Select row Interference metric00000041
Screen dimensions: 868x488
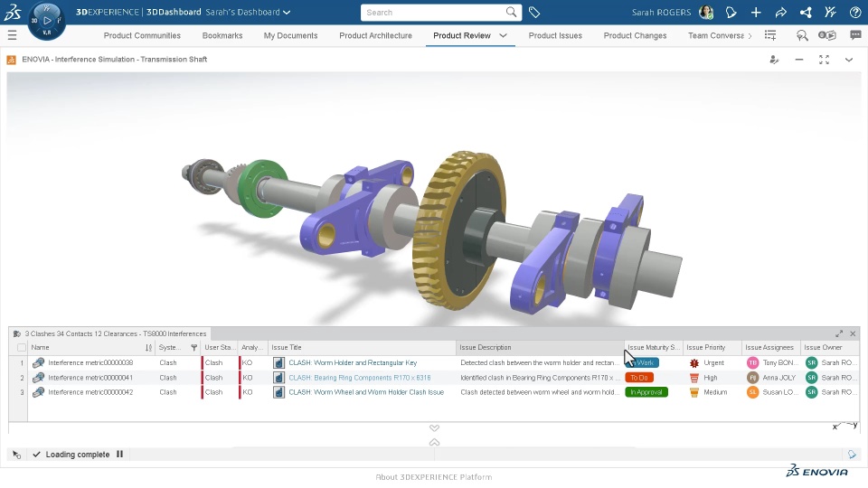click(90, 378)
